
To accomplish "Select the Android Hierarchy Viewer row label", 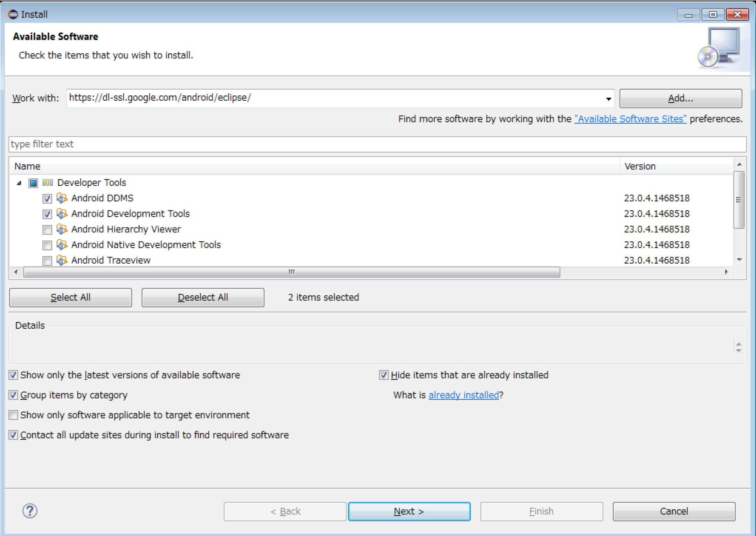I will tap(126, 229).
